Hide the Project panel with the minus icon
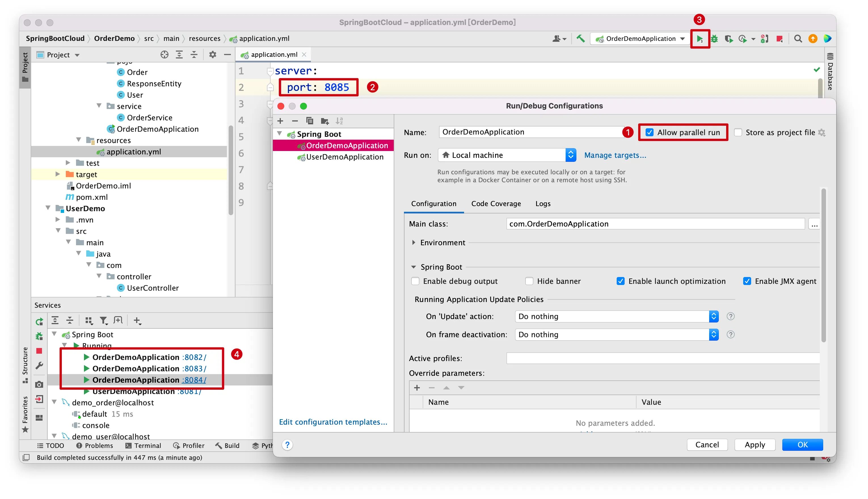Screen dimensions: 868x499 point(227,55)
